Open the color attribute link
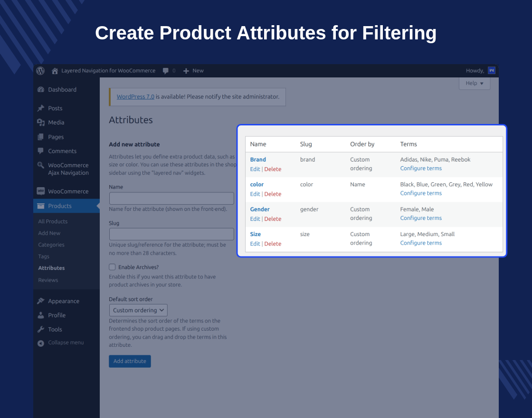The image size is (532, 418). pos(257,185)
